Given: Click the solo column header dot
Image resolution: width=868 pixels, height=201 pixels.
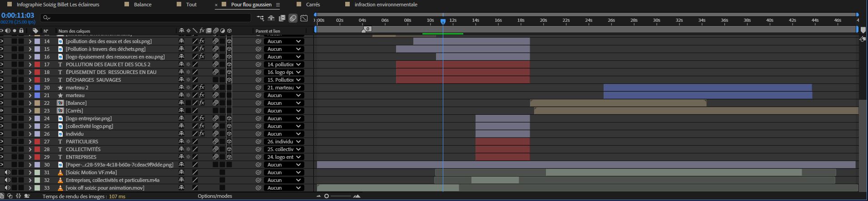Looking at the screenshot, I should [x=15, y=31].
